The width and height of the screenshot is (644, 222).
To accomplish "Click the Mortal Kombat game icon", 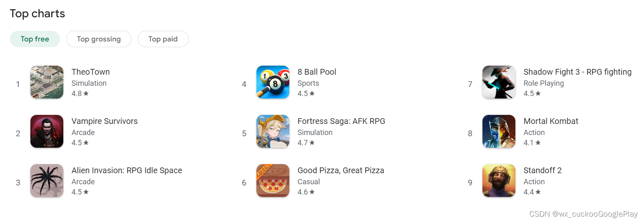I will [499, 131].
